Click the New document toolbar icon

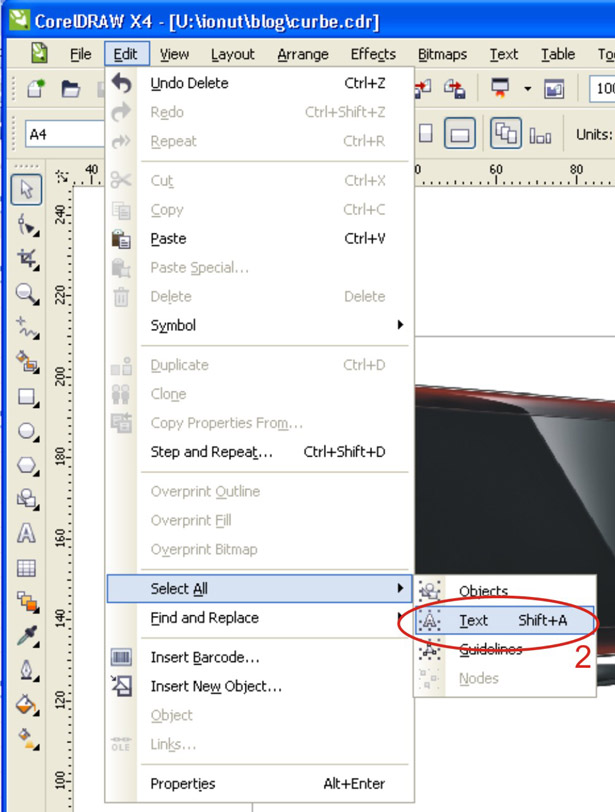click(x=36, y=89)
